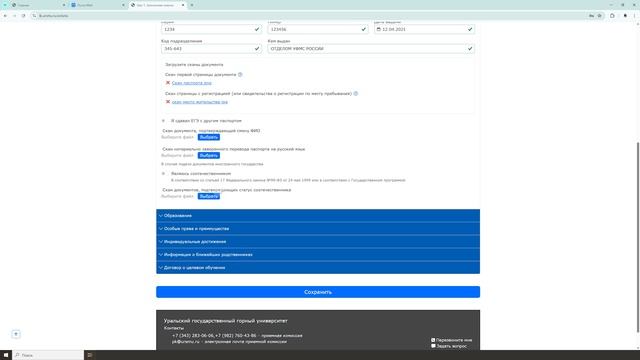Switch to the second browser tab
The height and width of the screenshot is (360, 640).
[98, 5]
